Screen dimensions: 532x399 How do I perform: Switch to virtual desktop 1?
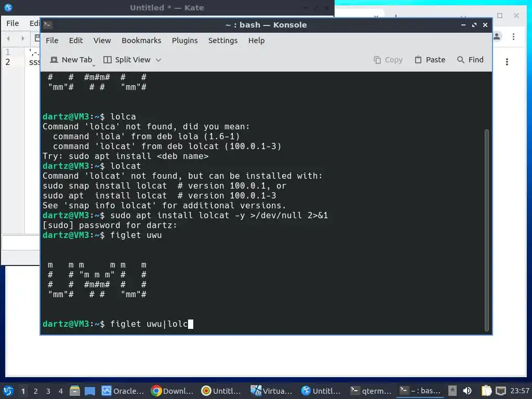click(23, 391)
